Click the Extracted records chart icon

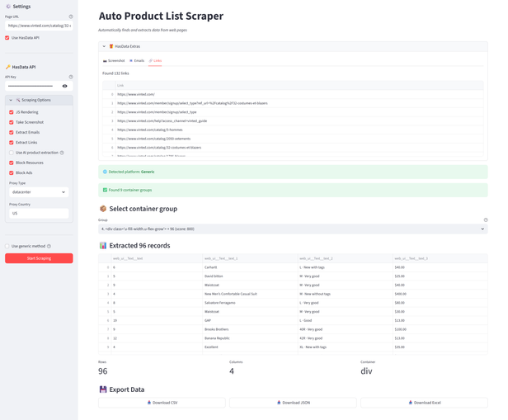103,246
